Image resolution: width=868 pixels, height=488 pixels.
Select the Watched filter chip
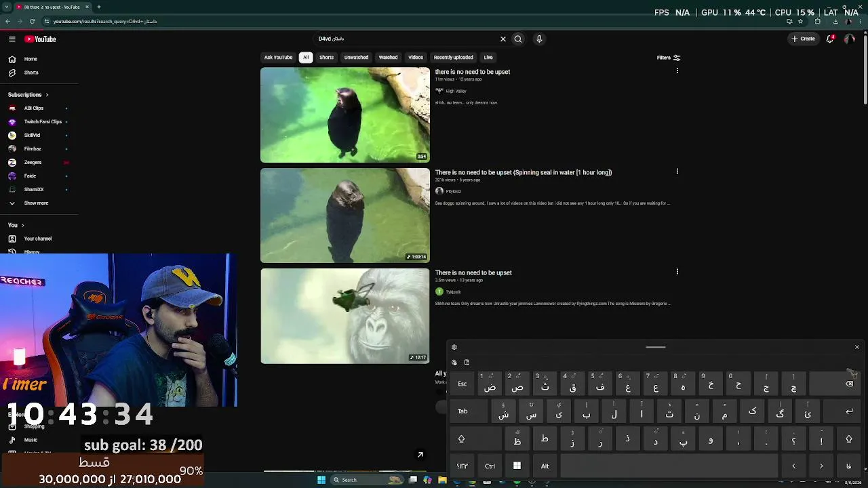click(x=388, y=58)
